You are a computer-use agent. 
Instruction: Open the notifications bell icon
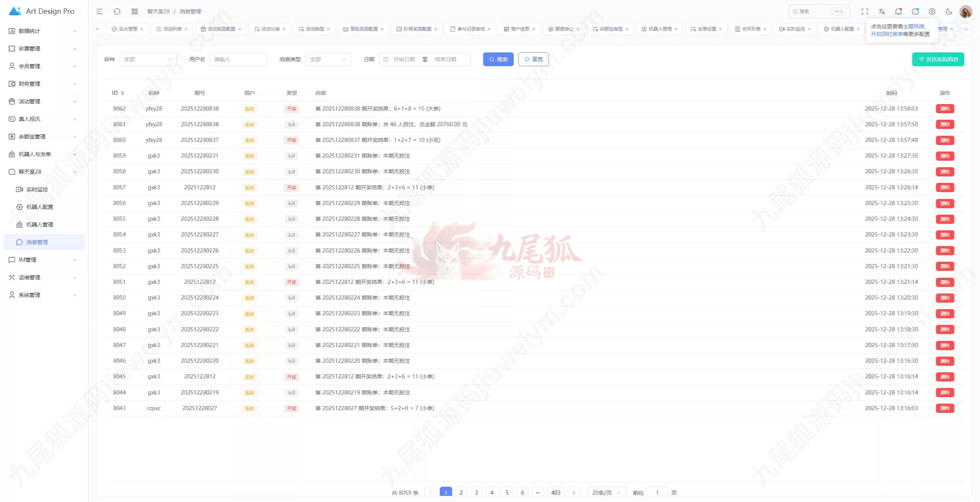pos(898,11)
